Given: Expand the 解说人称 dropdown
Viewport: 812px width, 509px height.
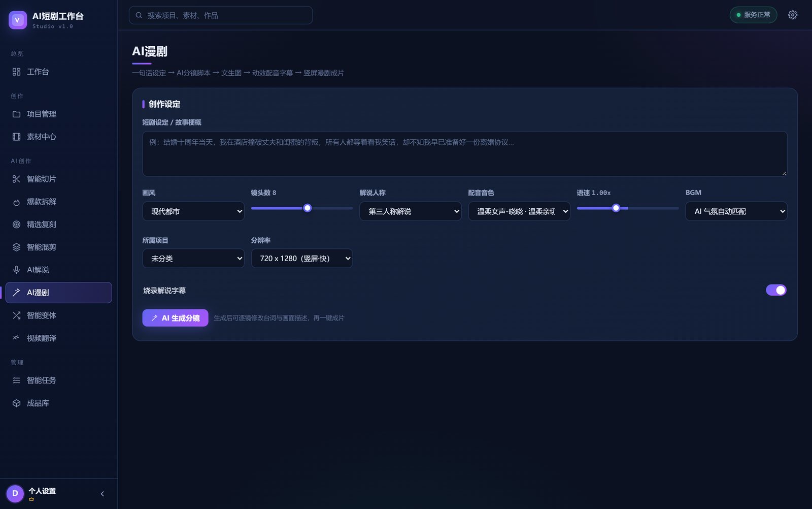Looking at the screenshot, I should pyautogui.click(x=411, y=211).
